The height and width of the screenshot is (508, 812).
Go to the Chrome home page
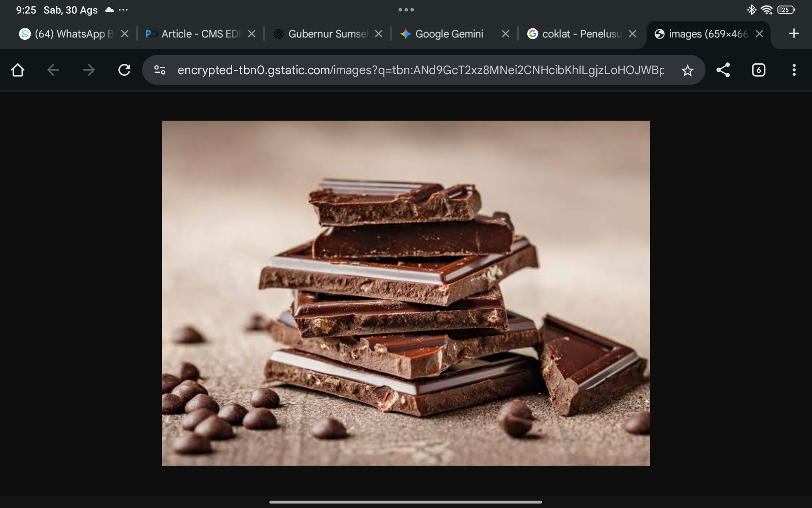pyautogui.click(x=18, y=70)
